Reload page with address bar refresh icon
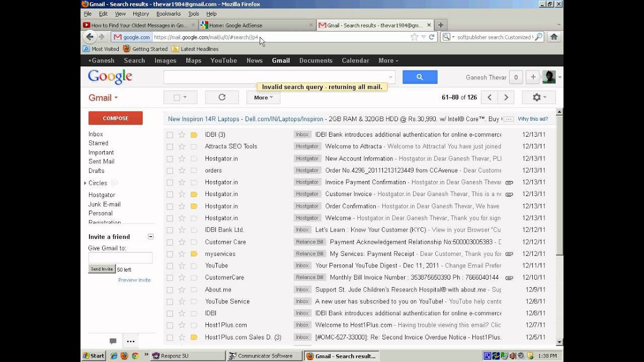644x362 pixels. 432,37
